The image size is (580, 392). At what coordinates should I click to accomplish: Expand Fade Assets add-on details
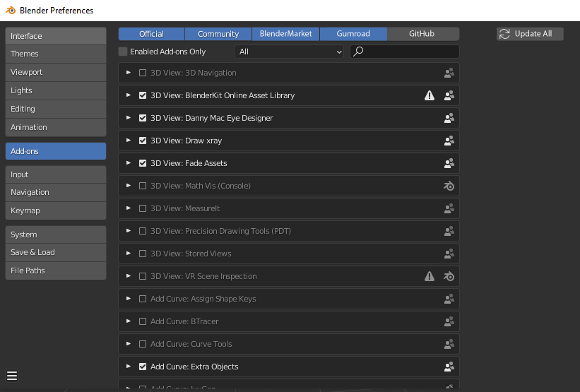[129, 162]
